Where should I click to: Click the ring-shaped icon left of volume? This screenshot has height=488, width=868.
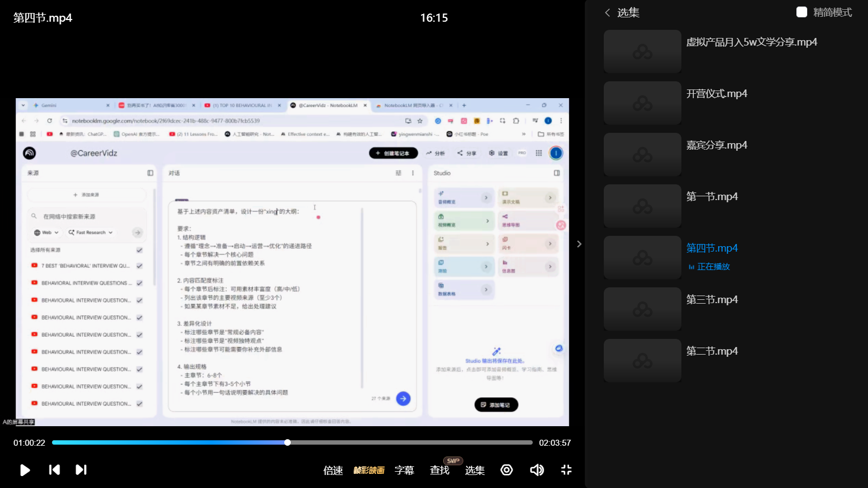coord(507,470)
